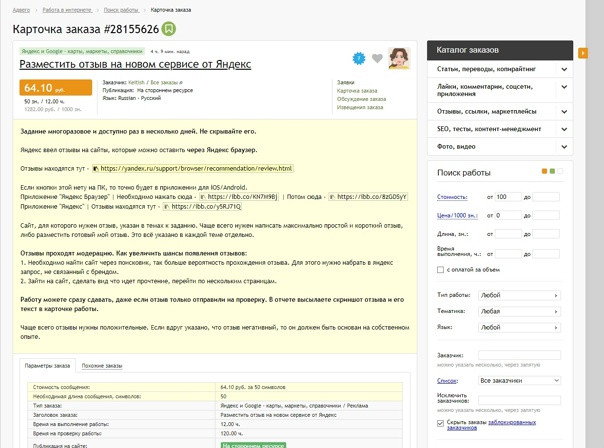Open the 'Тип работы' dropdown

(519, 295)
